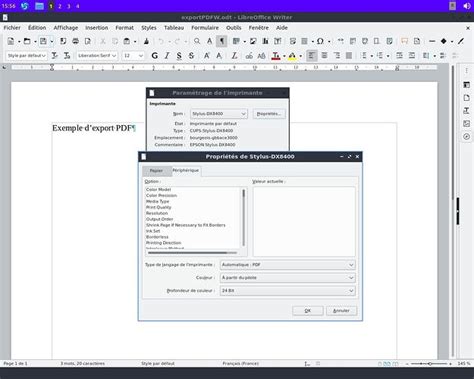474x379 pixels.
Task: Open the font size 12 dropdown
Action: click(141, 56)
